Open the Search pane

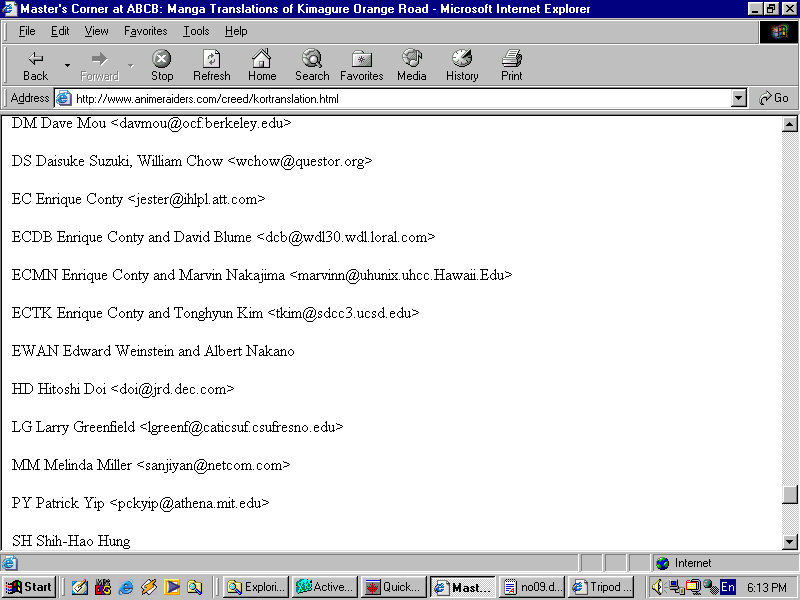point(312,65)
